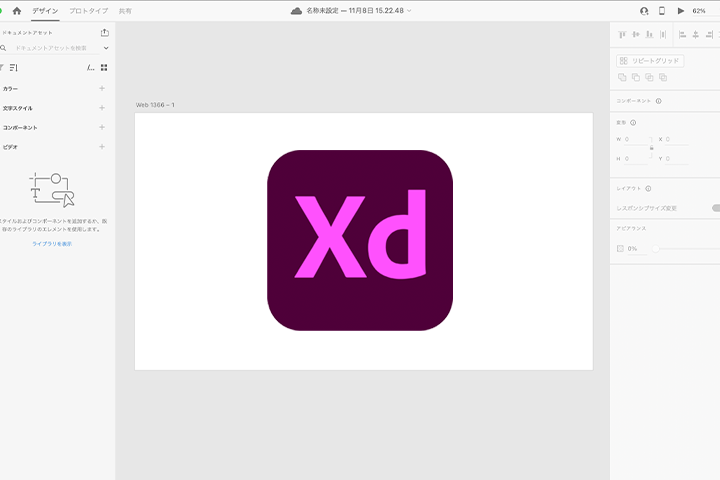Toggle the aspect ratio lock icon

[x=651, y=148]
